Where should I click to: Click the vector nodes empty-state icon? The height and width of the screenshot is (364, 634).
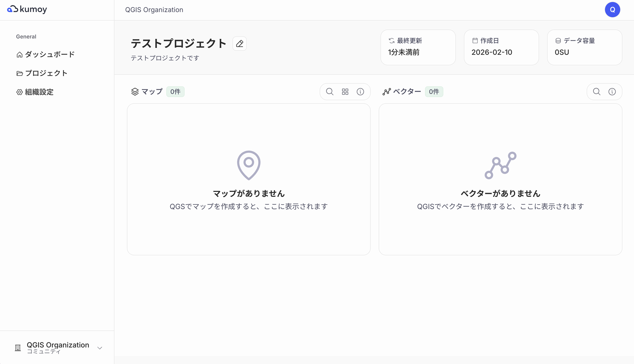tap(500, 165)
